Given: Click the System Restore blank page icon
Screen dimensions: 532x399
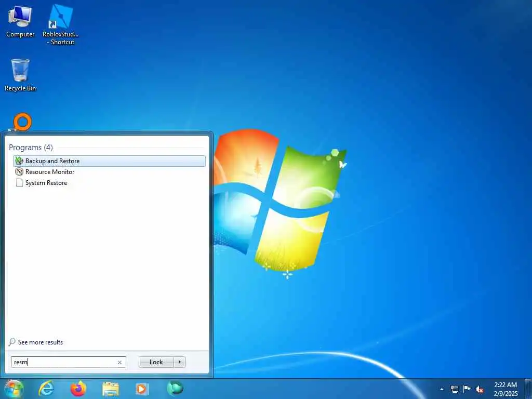Looking at the screenshot, I should 19,182.
